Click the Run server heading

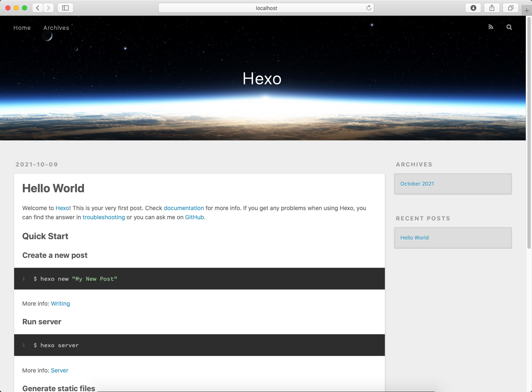[42, 322]
